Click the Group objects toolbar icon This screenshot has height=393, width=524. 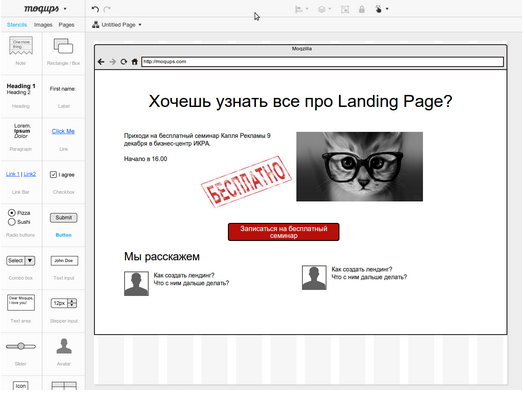click(x=345, y=9)
